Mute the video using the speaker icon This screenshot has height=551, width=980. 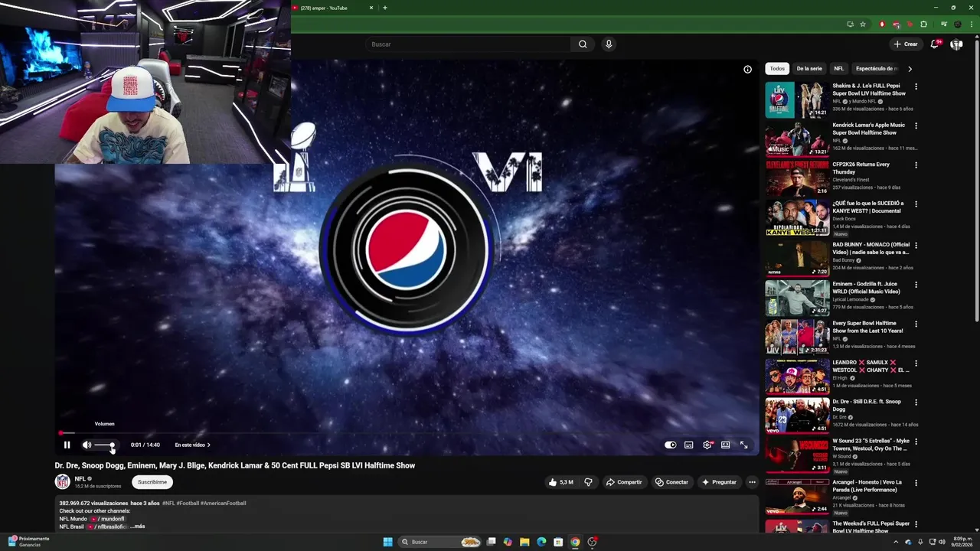coord(87,445)
